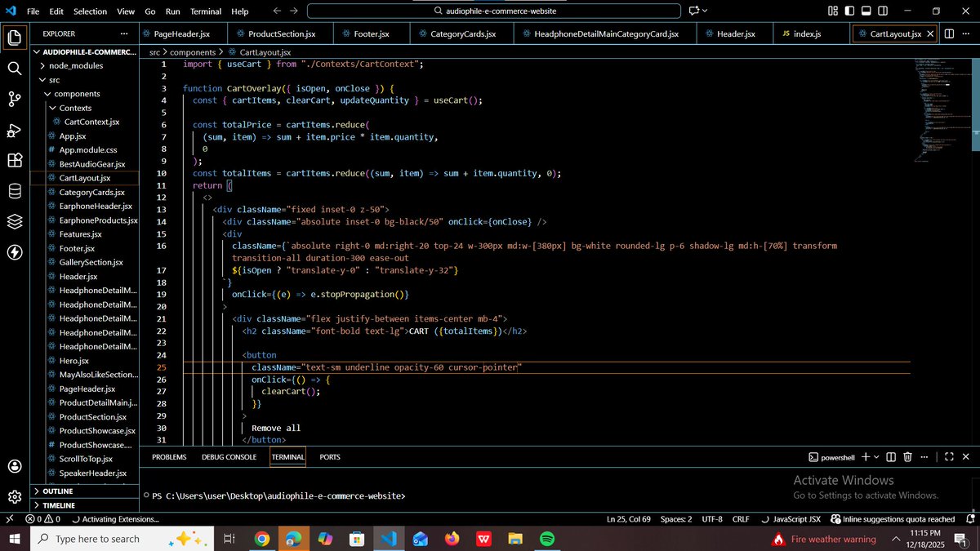The height and width of the screenshot is (551, 980).
Task: Click Ln 25, Col 69 in status bar
Action: coord(629,519)
